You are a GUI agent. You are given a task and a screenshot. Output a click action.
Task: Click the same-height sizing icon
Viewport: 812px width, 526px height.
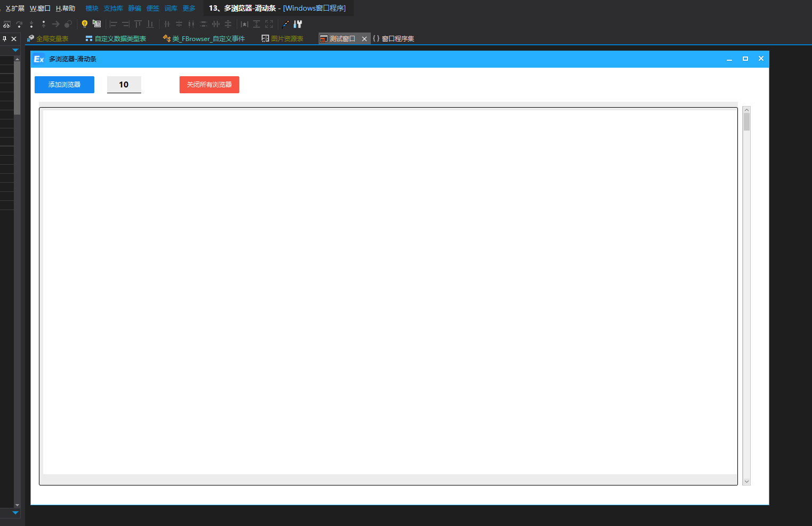[x=257, y=24]
